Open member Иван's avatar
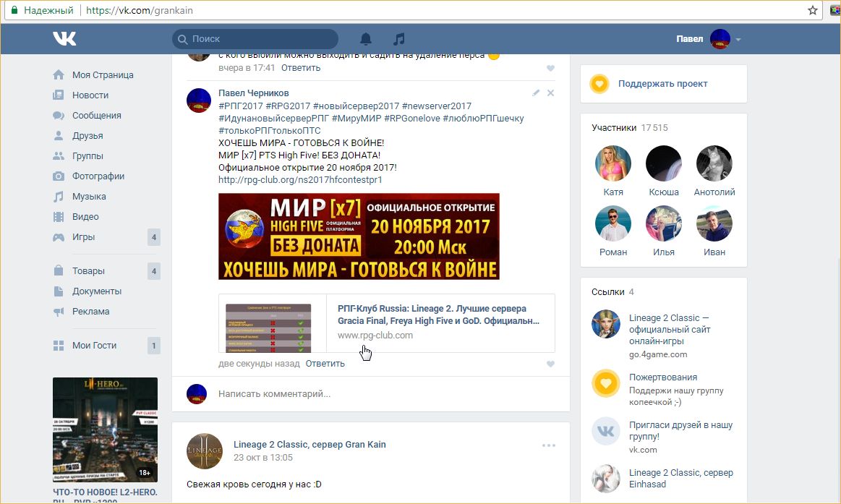Screen dimensions: 841x504 [714, 223]
